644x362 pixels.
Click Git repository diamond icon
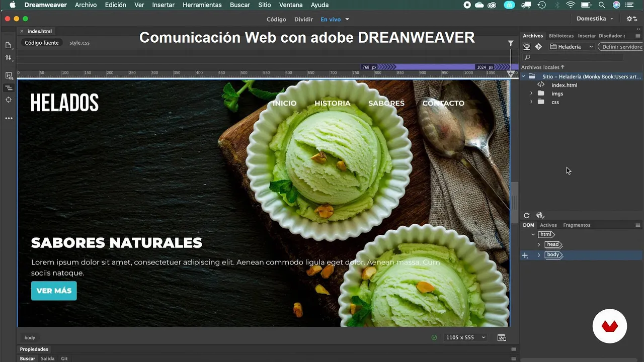point(538,47)
